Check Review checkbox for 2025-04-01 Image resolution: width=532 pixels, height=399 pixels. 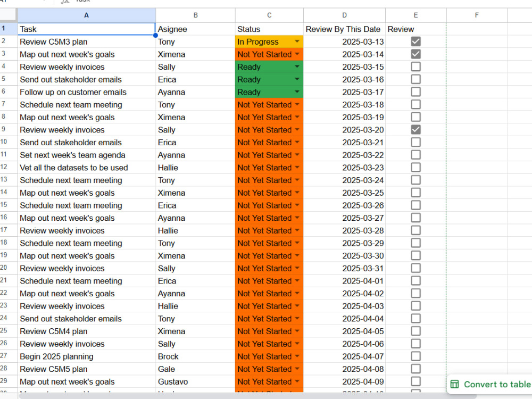pos(415,281)
